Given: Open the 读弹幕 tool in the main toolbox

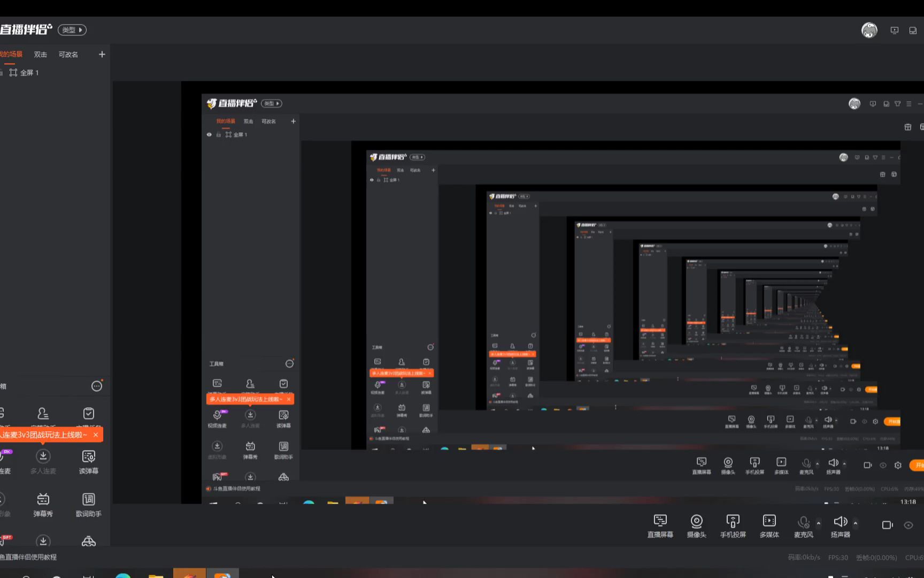Looking at the screenshot, I should tap(89, 461).
